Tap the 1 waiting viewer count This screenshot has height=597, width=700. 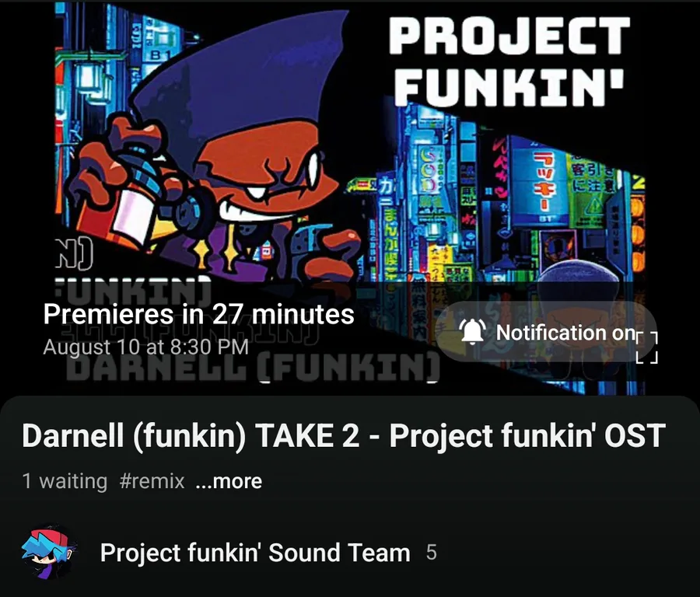pos(65,481)
